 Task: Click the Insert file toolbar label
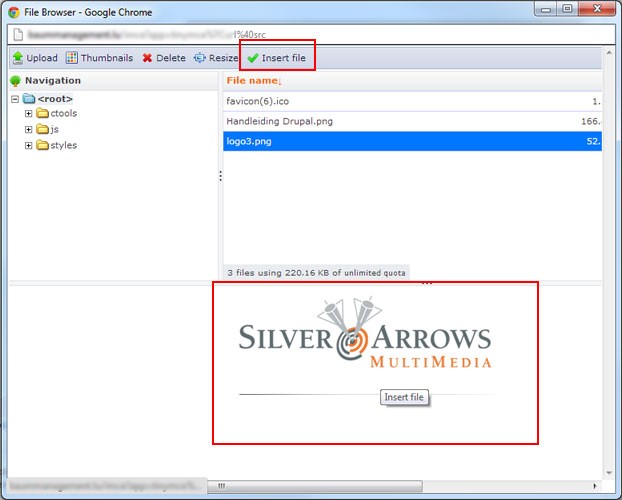(284, 58)
